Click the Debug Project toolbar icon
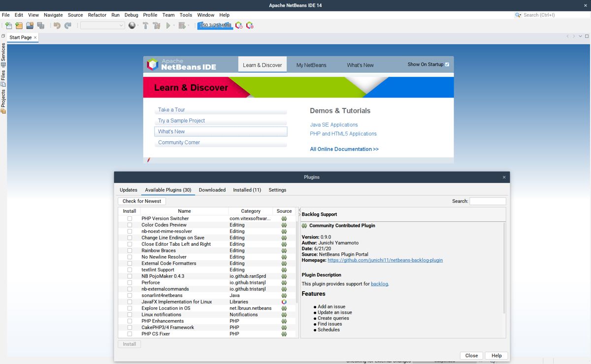Screen dimensions: 591x364 (182, 26)
